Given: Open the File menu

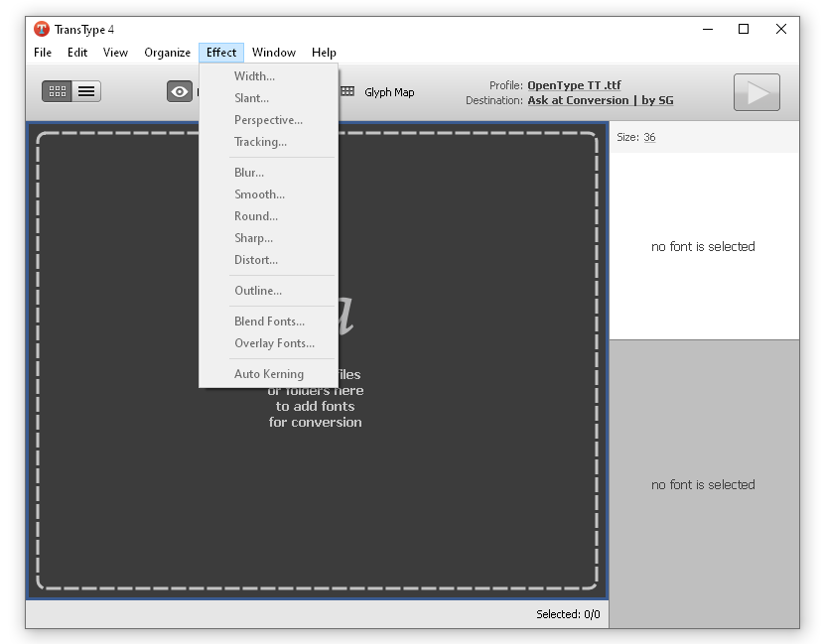Looking at the screenshot, I should 43,53.
